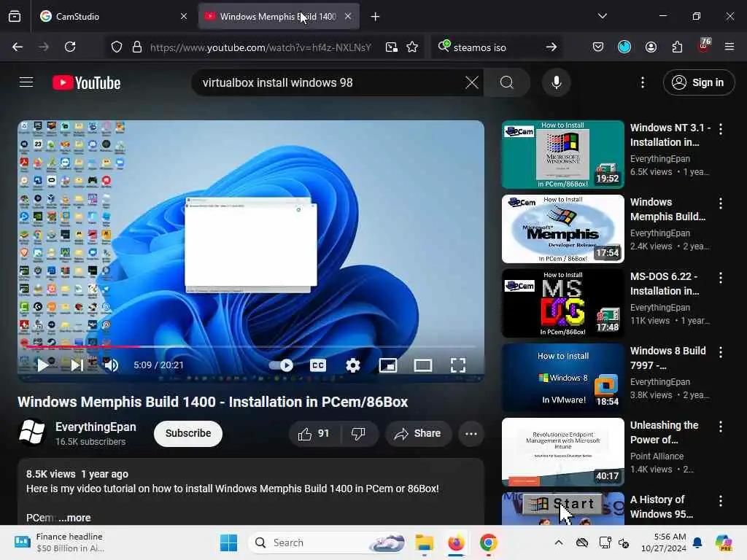Reload the current page
This screenshot has width=747, height=560.
(x=70, y=47)
